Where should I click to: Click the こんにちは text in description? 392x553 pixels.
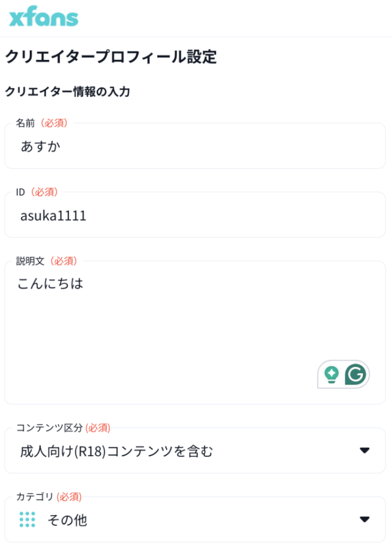[50, 284]
